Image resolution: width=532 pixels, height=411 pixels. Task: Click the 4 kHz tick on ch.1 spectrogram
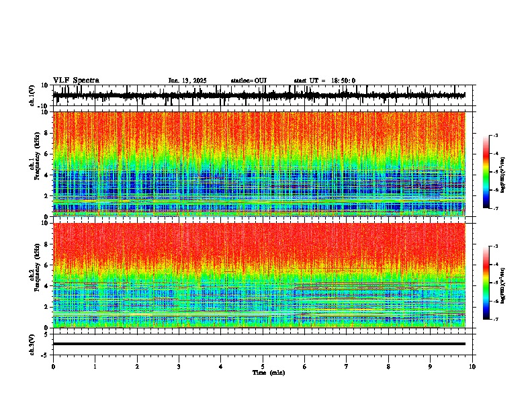pos(46,175)
